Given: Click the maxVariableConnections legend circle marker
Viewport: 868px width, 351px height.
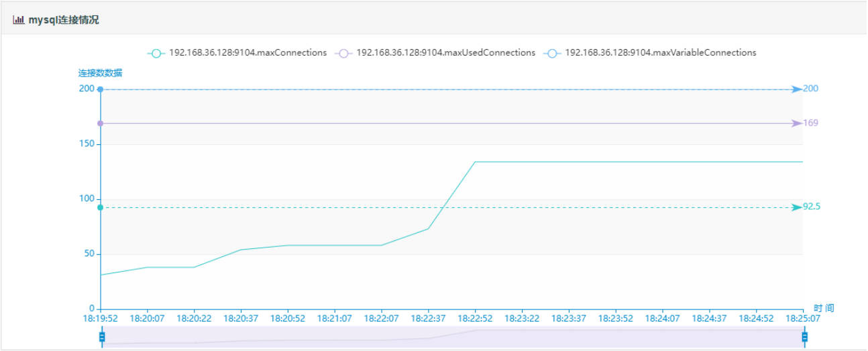Looking at the screenshot, I should click(552, 53).
